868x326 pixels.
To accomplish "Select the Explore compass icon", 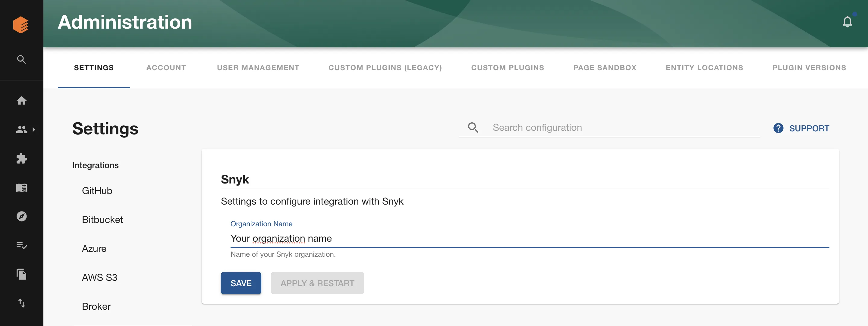I will [x=22, y=217].
